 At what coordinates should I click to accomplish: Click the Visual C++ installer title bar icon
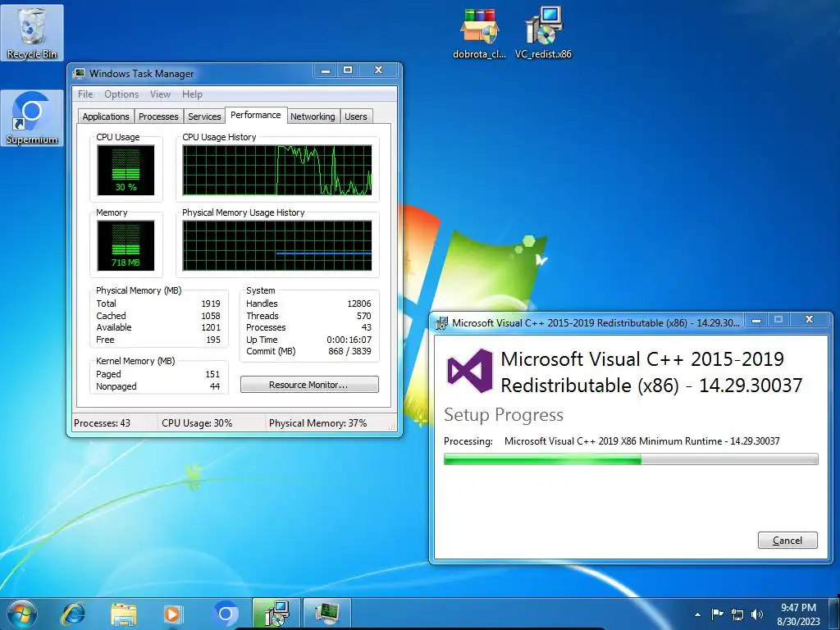[441, 323]
